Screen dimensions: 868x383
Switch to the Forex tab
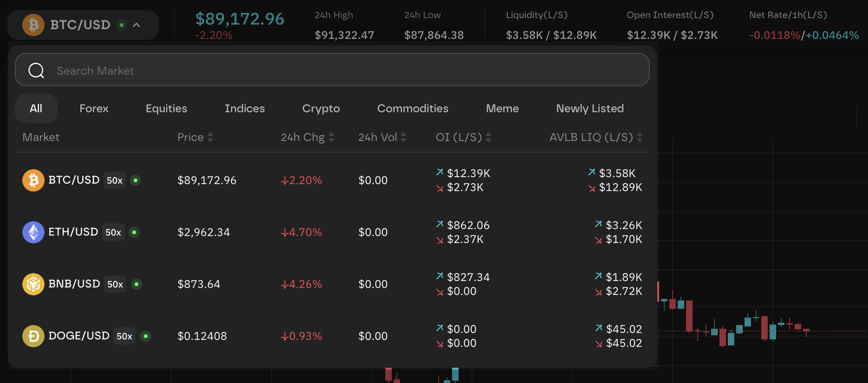(94, 109)
